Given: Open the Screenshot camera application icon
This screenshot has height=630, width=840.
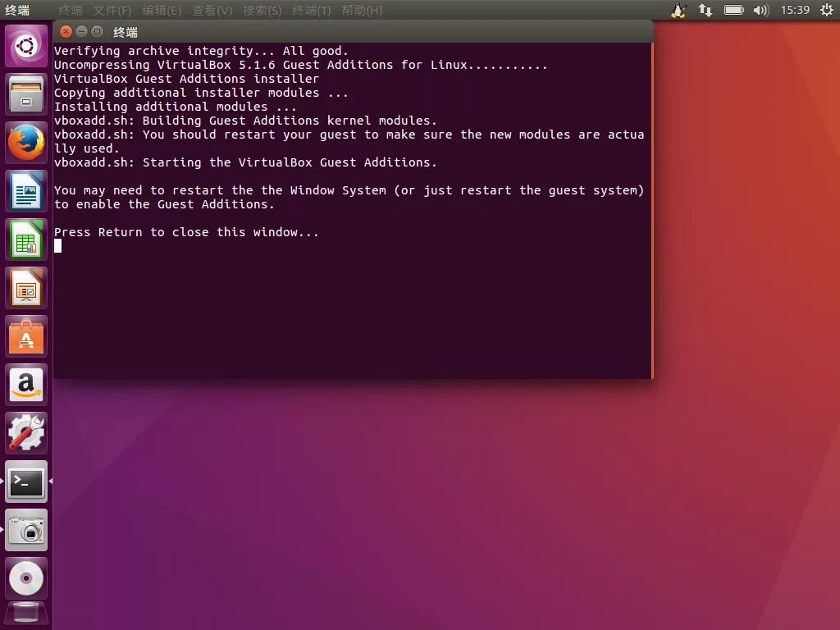Looking at the screenshot, I should [x=26, y=530].
